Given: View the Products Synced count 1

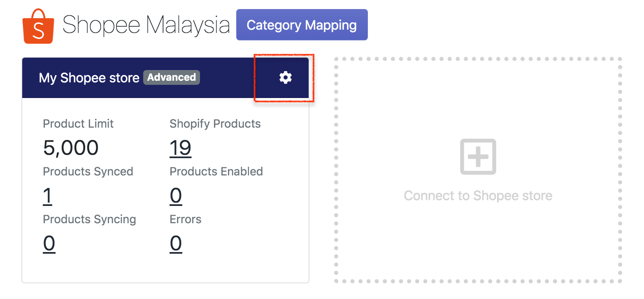Looking at the screenshot, I should pos(47,196).
